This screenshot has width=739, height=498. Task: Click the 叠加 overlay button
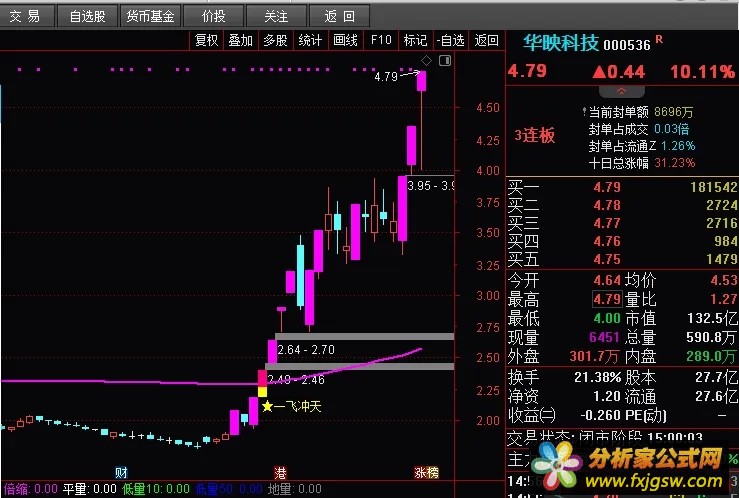point(240,41)
